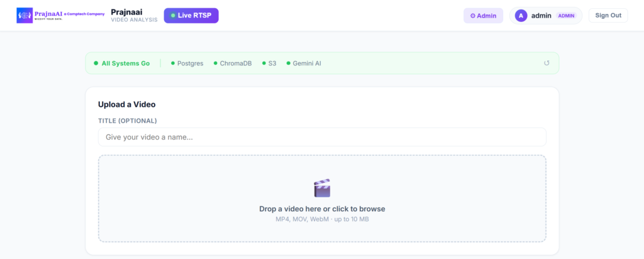This screenshot has width=644, height=259.
Task: Click the S3 status indicator
Action: click(269, 63)
